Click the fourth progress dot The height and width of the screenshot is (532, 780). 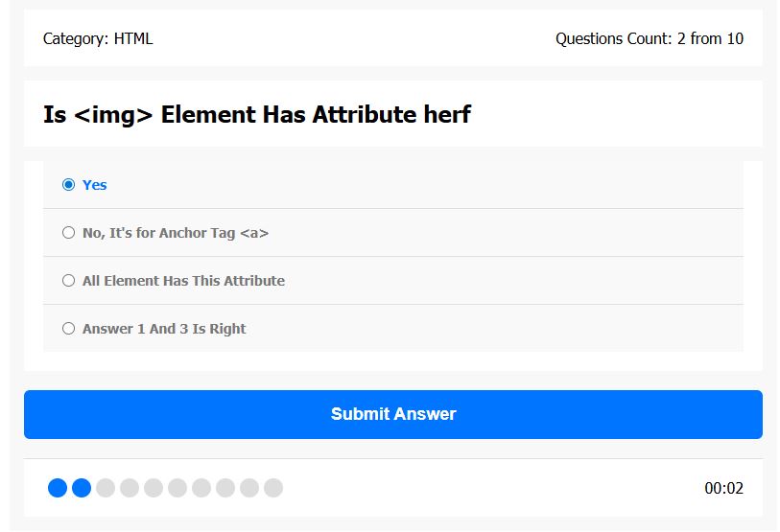130,488
